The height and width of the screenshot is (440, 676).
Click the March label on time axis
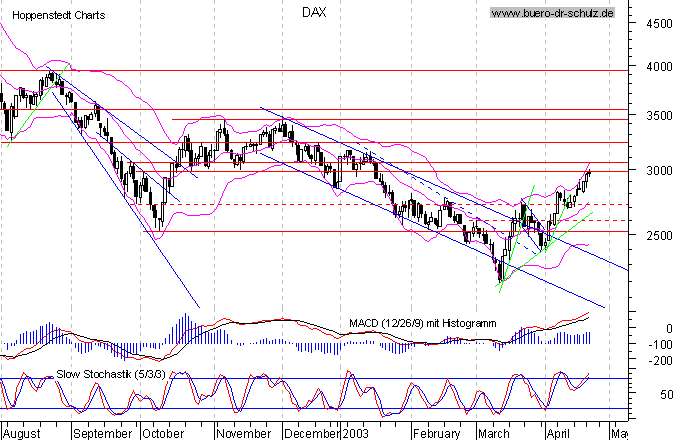point(493,433)
